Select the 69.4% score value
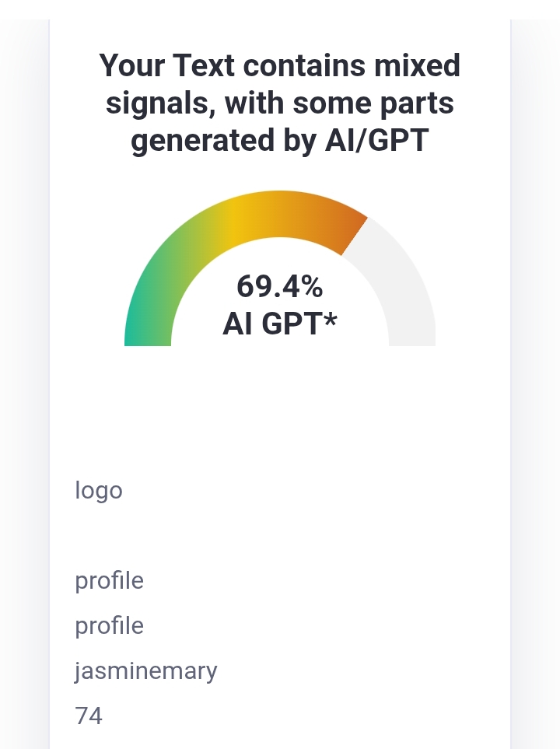Screen dimensions: 560x749 click(x=279, y=286)
